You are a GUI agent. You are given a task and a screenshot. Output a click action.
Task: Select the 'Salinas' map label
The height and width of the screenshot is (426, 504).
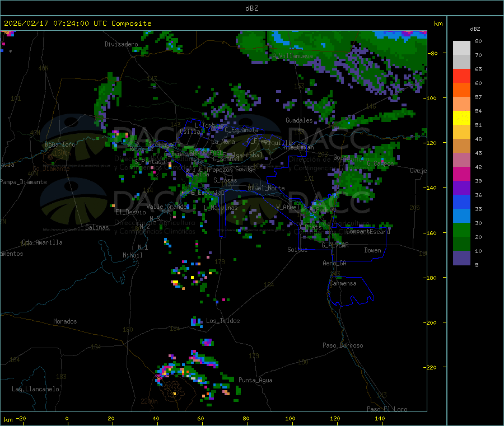[x=97, y=227]
